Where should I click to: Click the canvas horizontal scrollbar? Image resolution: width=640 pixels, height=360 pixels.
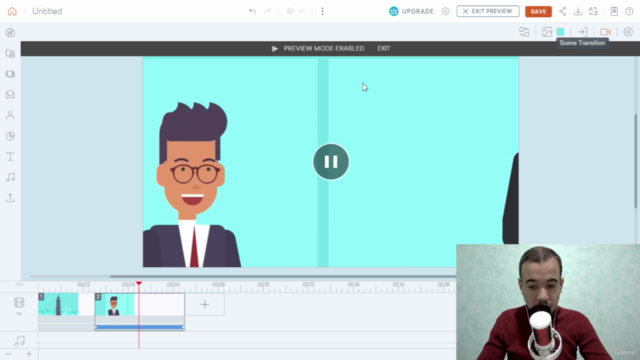pyautogui.click(x=283, y=276)
